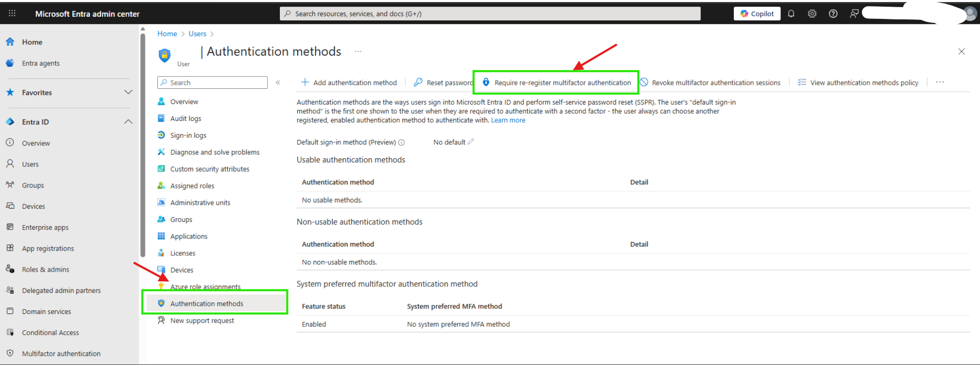
Task: Open Users in Entra ID navigation
Action: pos(30,164)
